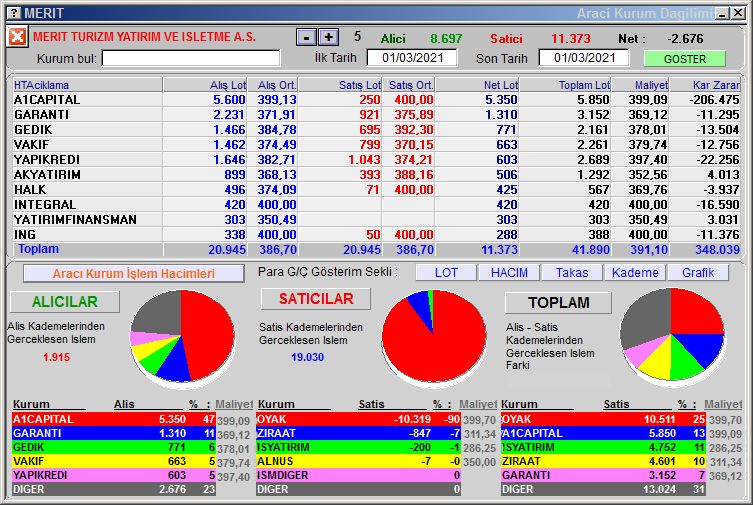
Task: Select the INTEGRAL row
Action: (x=376, y=204)
